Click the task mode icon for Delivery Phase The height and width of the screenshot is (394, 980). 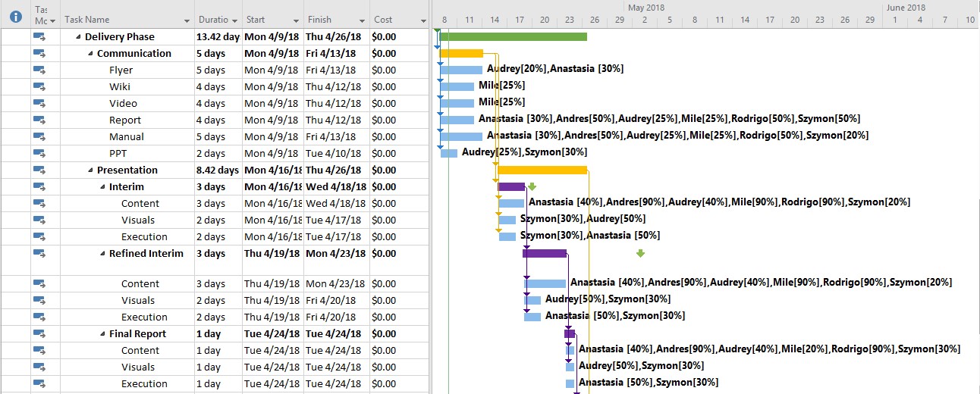click(39, 36)
